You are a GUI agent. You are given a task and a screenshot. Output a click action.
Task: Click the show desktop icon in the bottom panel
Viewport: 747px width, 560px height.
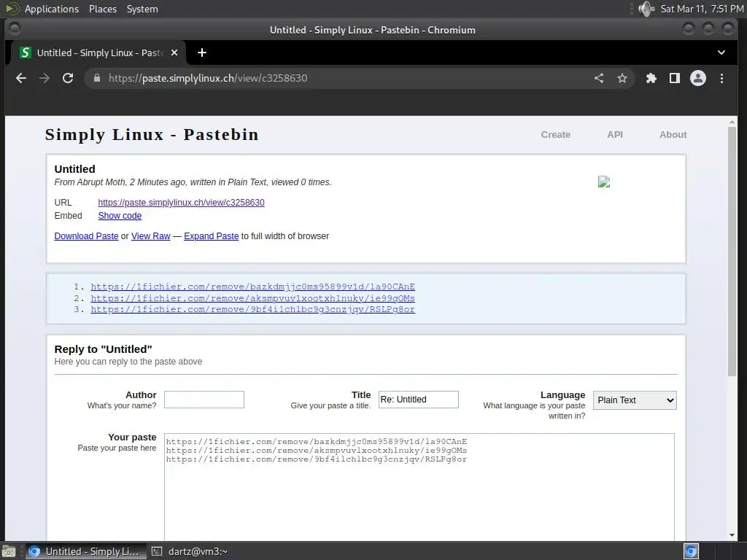9,551
